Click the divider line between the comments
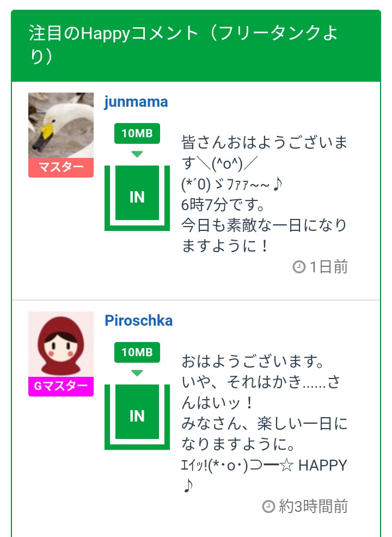The image size is (392, 537). (x=196, y=300)
